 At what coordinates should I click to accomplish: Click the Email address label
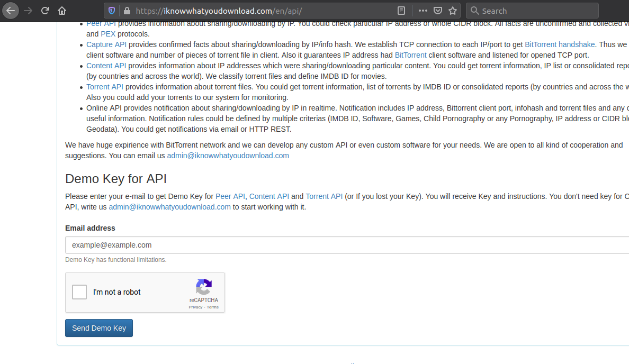point(90,228)
